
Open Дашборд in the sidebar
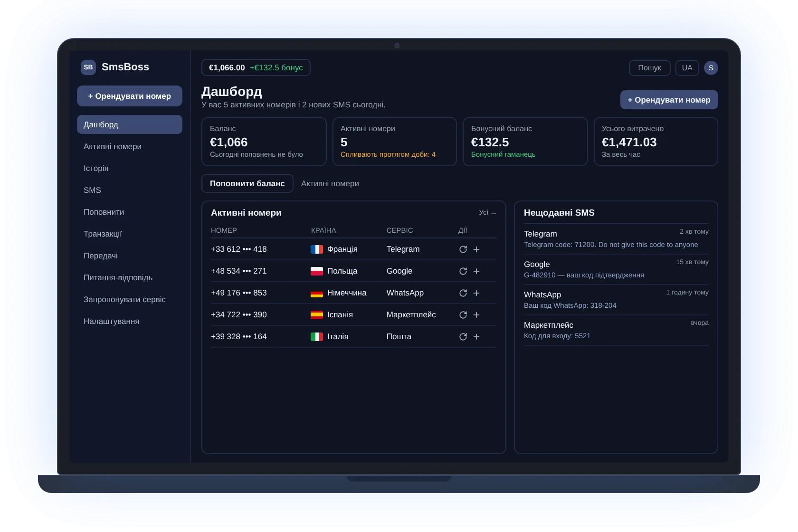coord(130,124)
